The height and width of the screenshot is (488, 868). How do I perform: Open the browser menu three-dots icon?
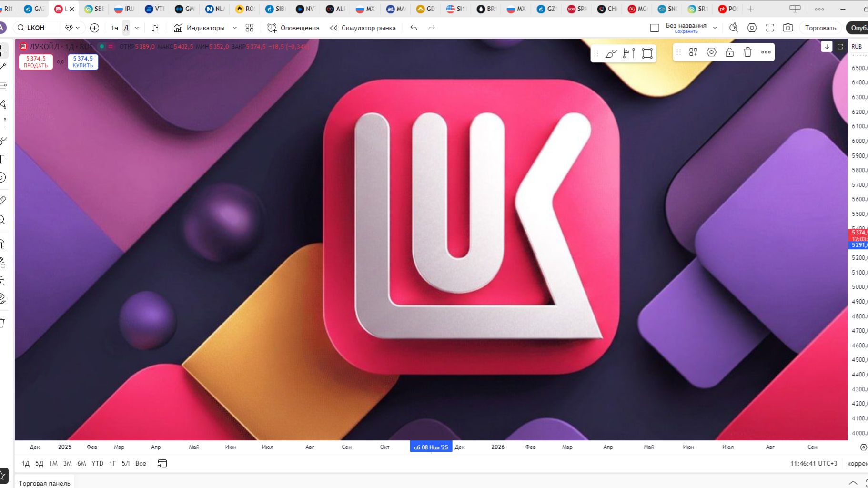pyautogui.click(x=819, y=9)
